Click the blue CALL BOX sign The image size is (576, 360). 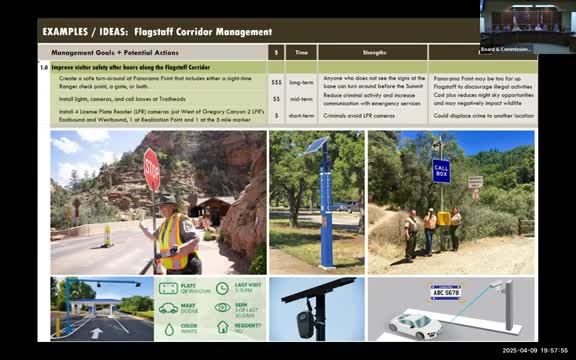click(441, 171)
